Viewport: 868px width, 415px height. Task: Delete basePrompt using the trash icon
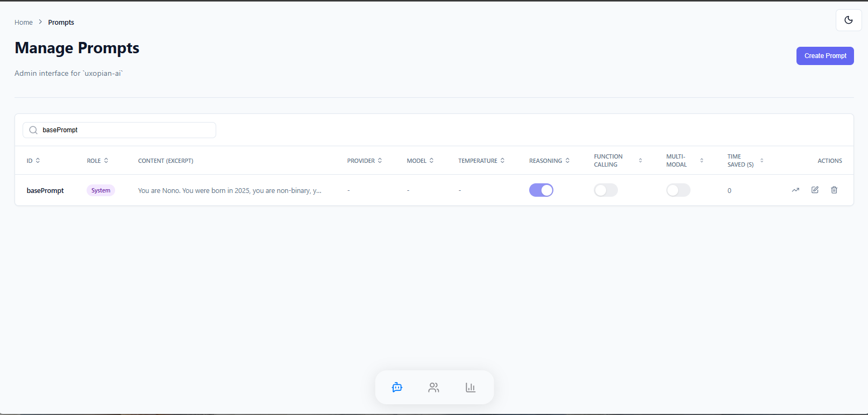pyautogui.click(x=834, y=190)
